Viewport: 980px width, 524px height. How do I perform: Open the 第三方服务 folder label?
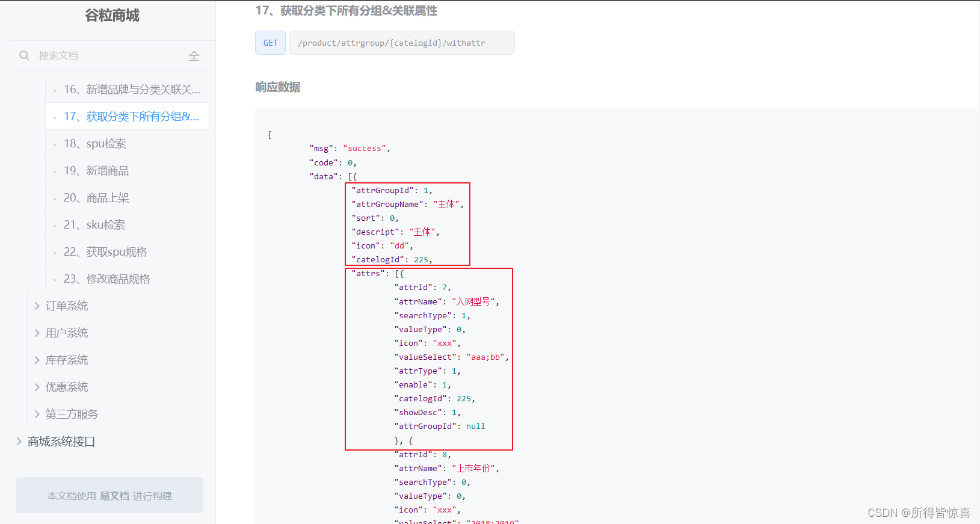point(72,415)
